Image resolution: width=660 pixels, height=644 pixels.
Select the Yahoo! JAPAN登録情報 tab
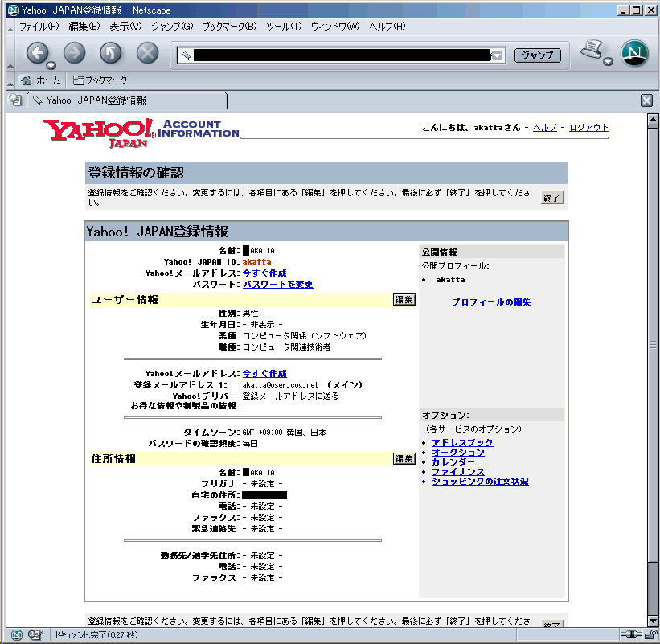pos(127,100)
